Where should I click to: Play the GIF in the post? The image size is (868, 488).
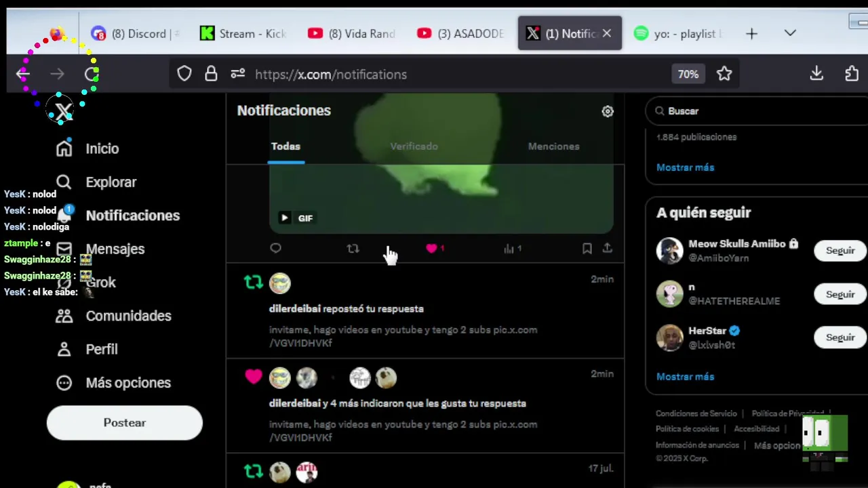[x=284, y=218]
